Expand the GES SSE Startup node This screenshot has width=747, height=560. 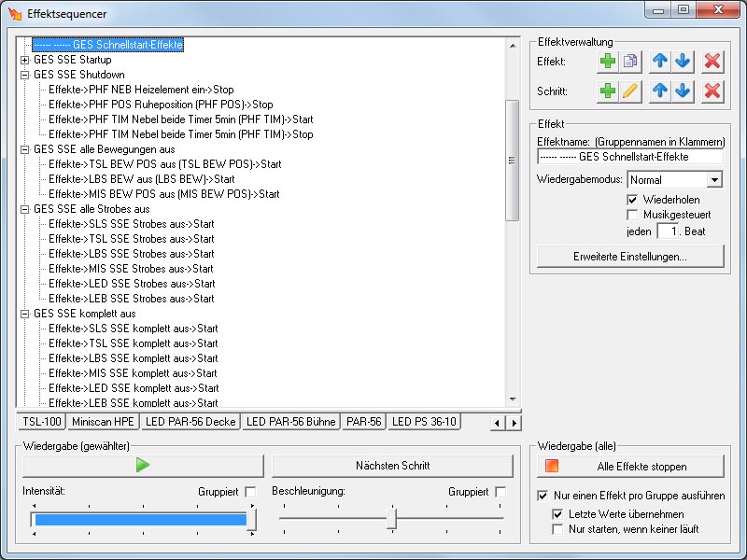(x=24, y=60)
